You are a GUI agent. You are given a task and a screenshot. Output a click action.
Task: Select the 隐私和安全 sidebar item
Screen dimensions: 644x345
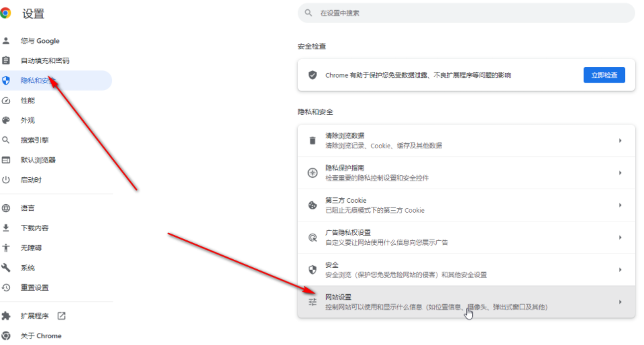pos(56,81)
